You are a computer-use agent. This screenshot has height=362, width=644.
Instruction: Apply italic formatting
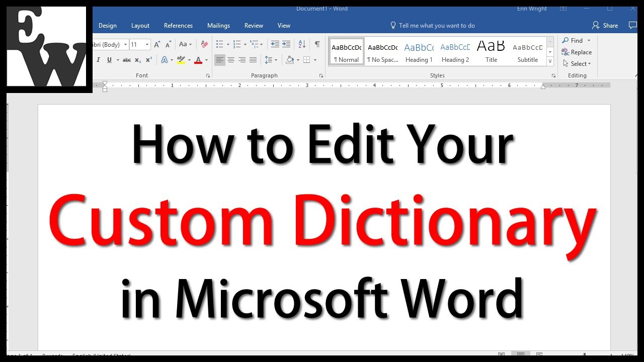click(98, 60)
